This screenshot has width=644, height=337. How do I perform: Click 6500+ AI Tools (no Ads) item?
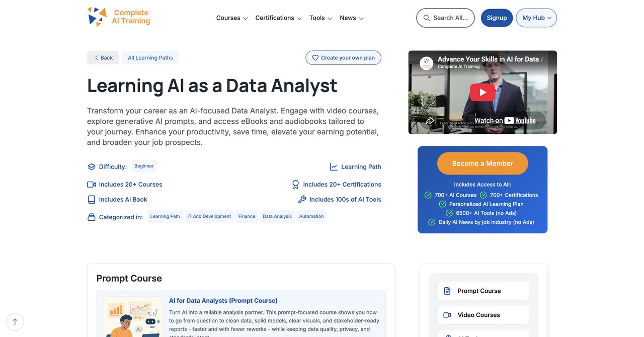tap(481, 213)
